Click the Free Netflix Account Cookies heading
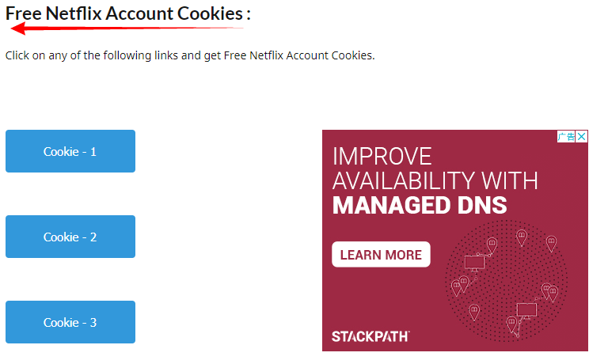Screen dimensions: 608x364 [x=128, y=13]
